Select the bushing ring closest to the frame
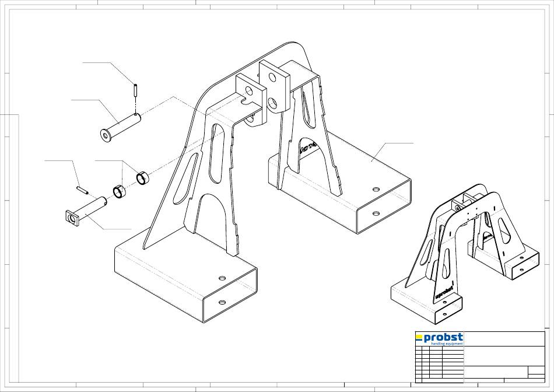This screenshot has width=554, height=392. 143,178
